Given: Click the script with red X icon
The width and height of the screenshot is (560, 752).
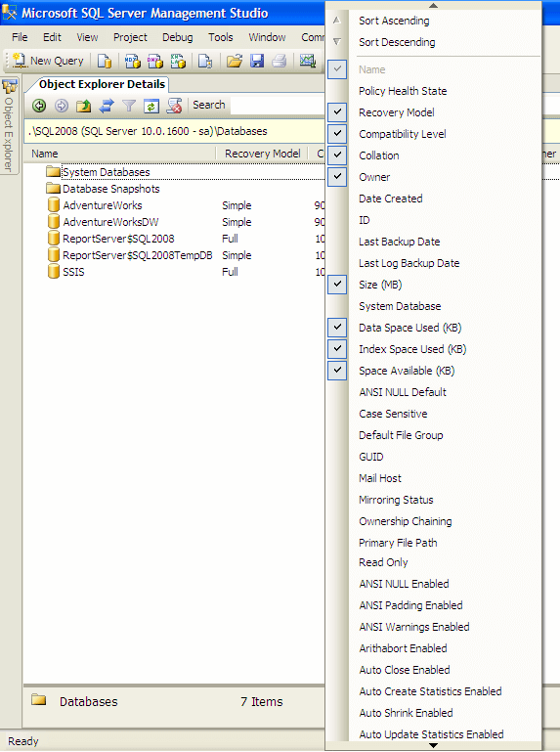Looking at the screenshot, I should click(x=174, y=106).
